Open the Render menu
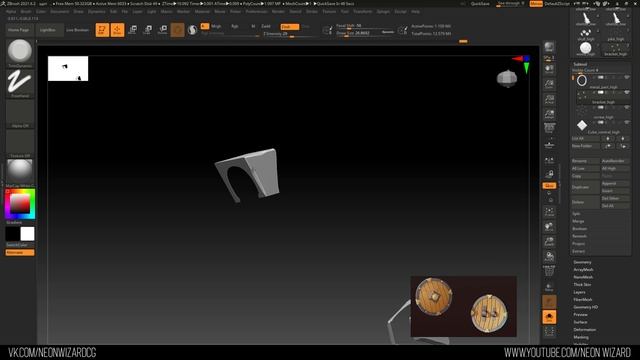Viewport: 640px width, 360px height. [278, 11]
